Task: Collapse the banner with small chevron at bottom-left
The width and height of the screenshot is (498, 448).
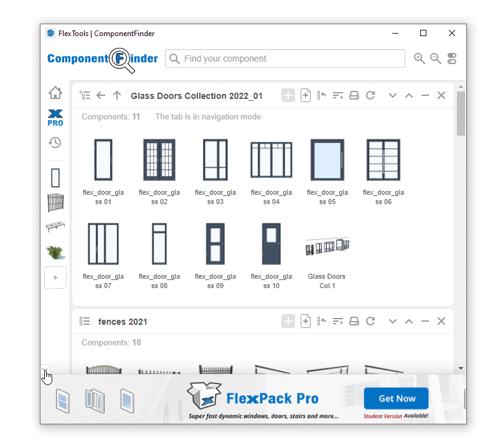Action: coord(45,370)
